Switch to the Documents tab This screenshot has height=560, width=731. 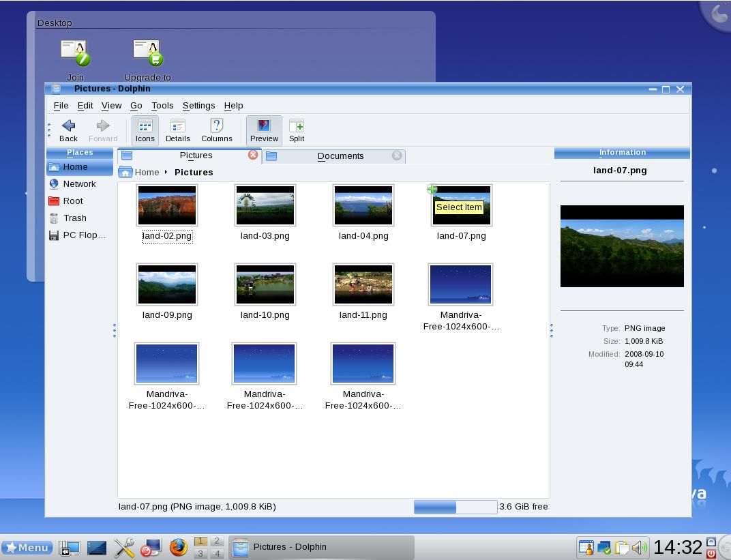click(340, 156)
